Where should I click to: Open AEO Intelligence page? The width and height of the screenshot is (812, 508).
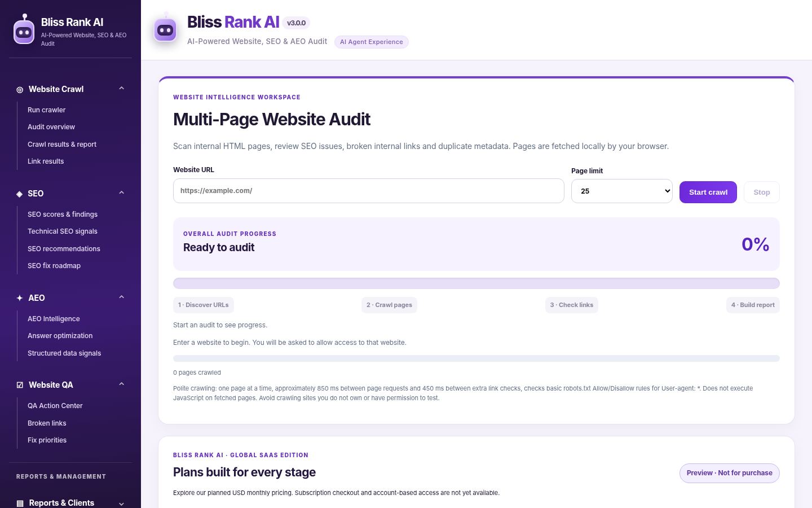click(54, 319)
